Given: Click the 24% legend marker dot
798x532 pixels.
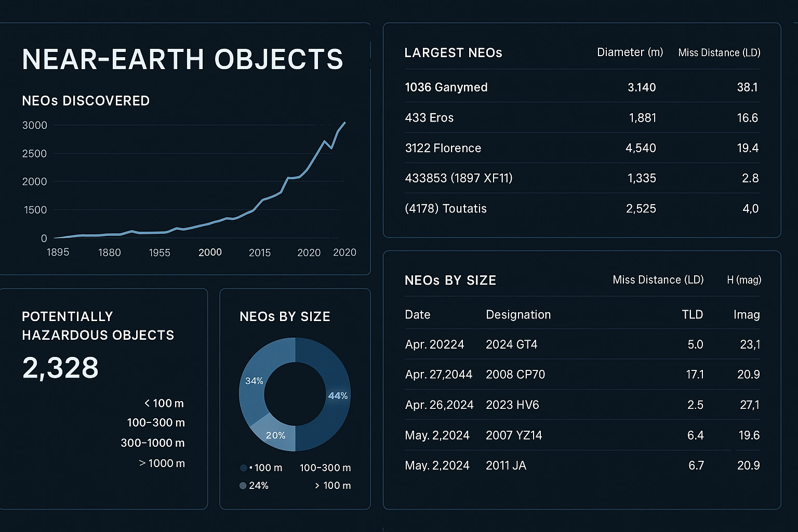Looking at the screenshot, I should click(x=243, y=486).
